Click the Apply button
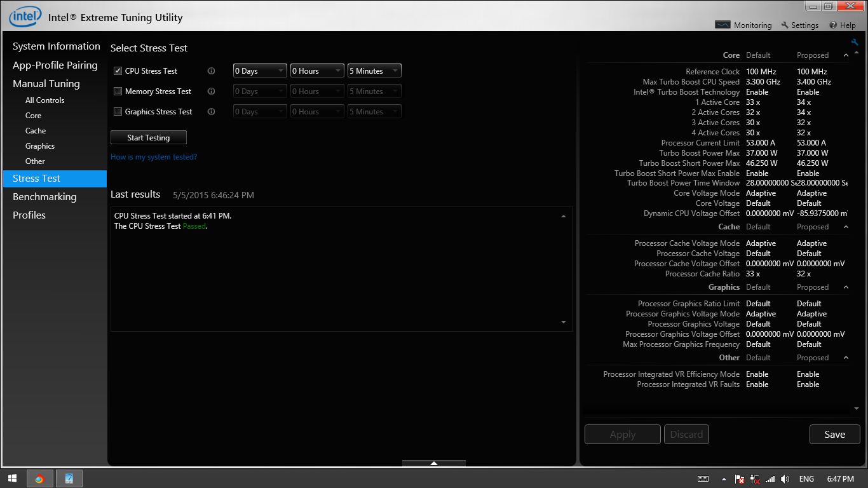The image size is (868, 488). pos(623,435)
